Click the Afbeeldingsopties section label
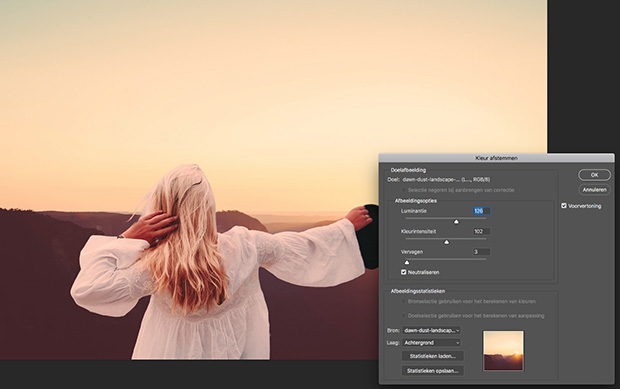The height and width of the screenshot is (389, 620). [416, 201]
